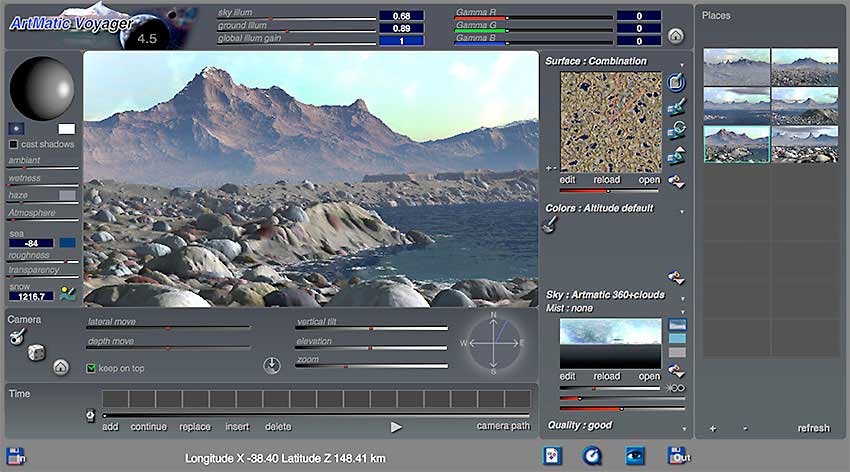The height and width of the screenshot is (472, 850).
Task: Click the load In disk icon
Action: pos(16,456)
